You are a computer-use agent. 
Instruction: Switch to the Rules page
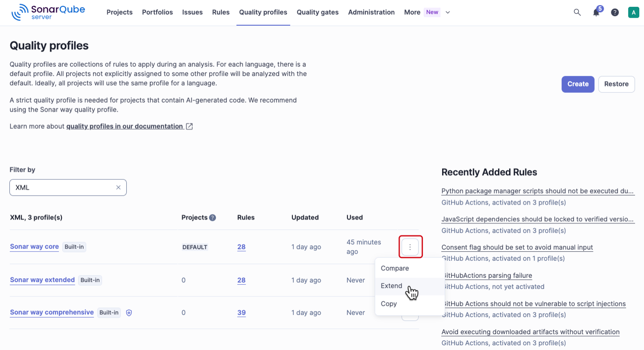coord(221,12)
